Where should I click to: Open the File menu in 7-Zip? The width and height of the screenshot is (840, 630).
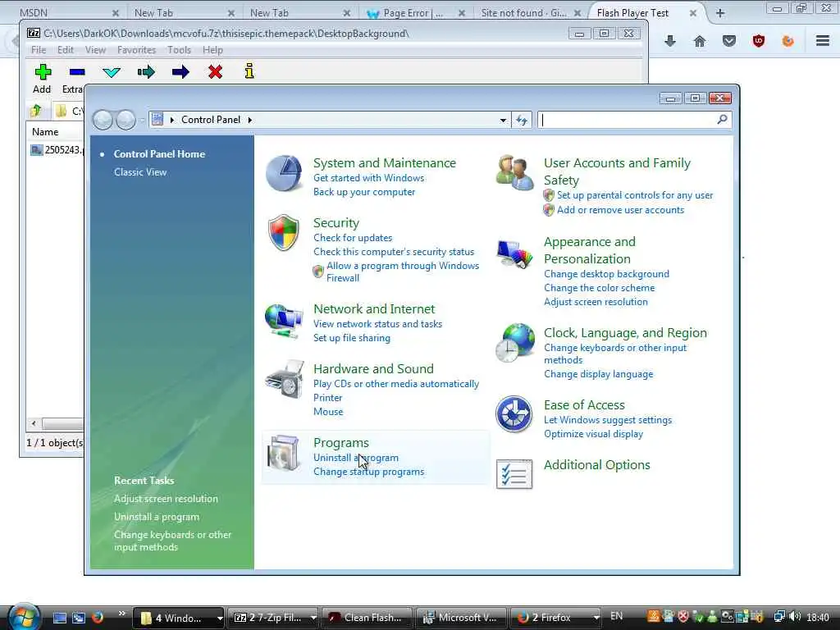39,50
